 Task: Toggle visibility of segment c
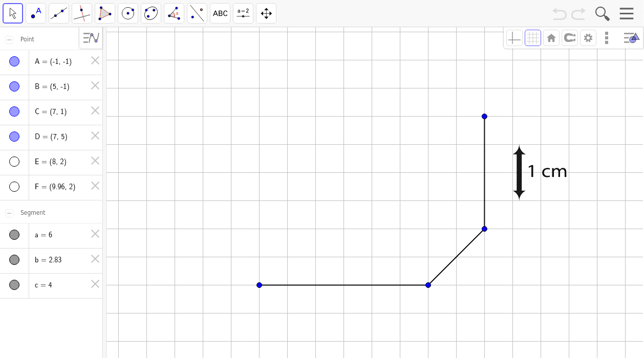coord(14,285)
